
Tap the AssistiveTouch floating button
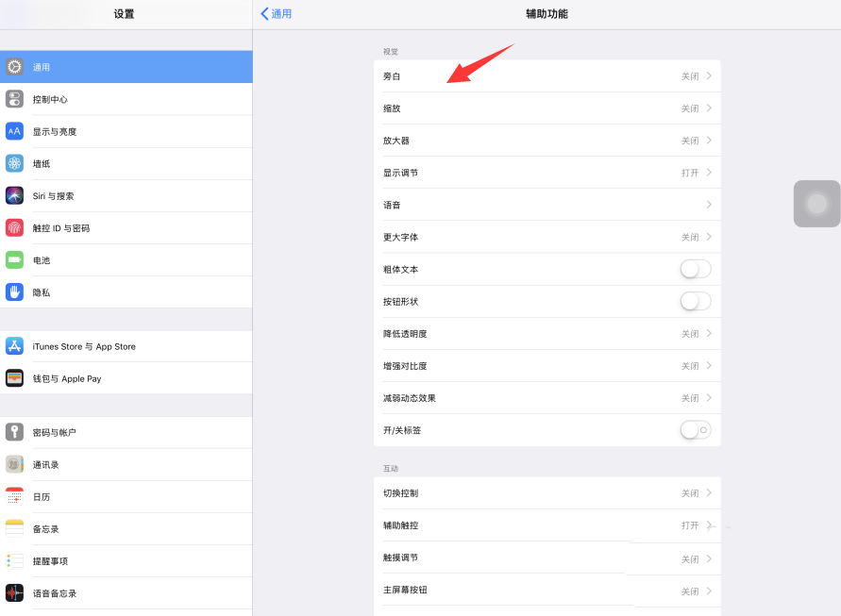pos(816,204)
